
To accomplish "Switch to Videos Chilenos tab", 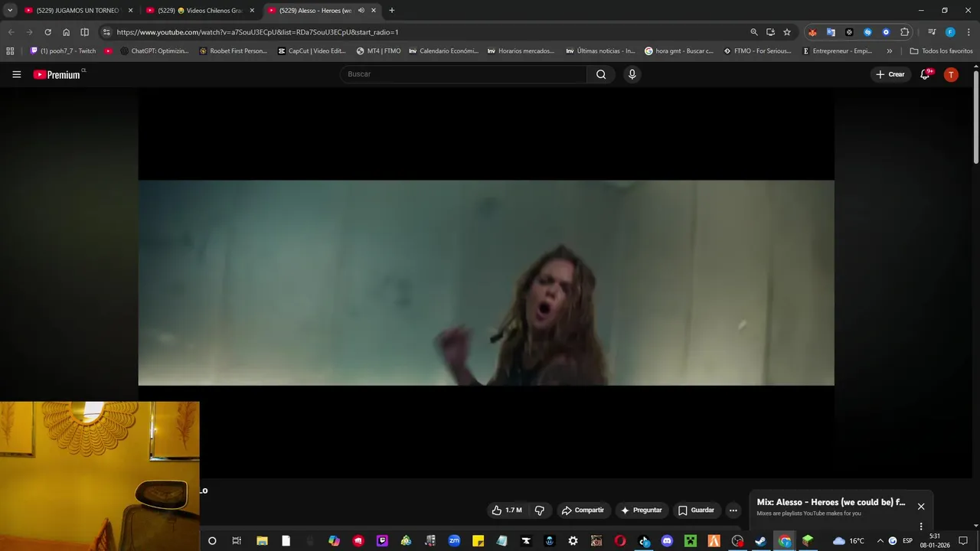I will coord(199,11).
